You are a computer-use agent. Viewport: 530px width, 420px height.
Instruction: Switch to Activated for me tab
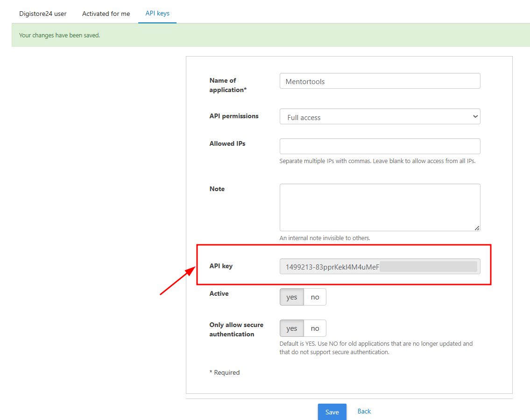106,14
